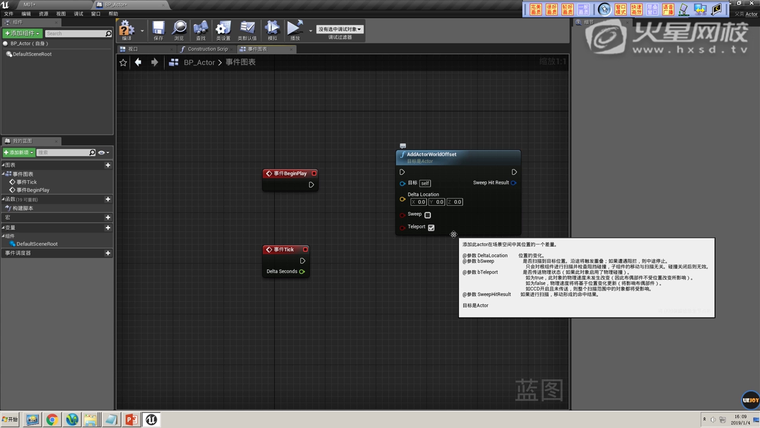
Task: Switch to the Construction Script tab
Action: tap(208, 48)
